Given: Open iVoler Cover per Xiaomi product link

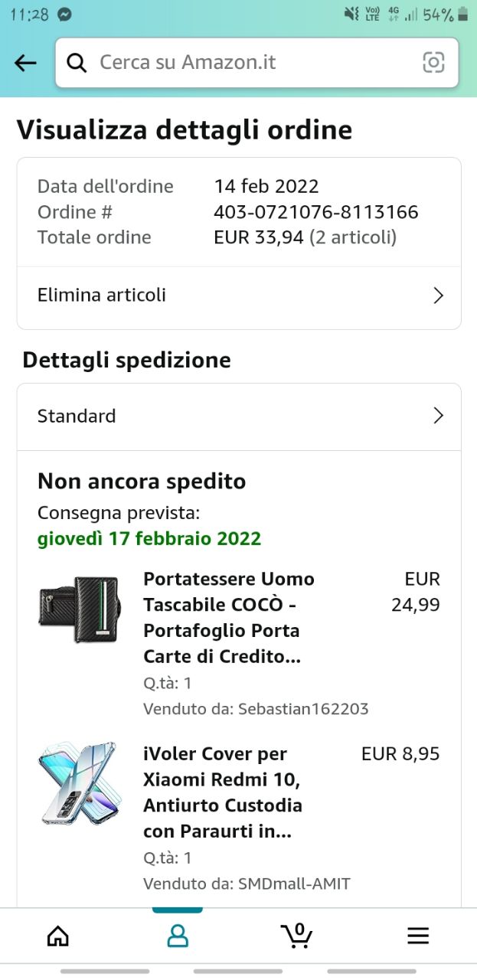Looking at the screenshot, I should pyautogui.click(x=223, y=792).
